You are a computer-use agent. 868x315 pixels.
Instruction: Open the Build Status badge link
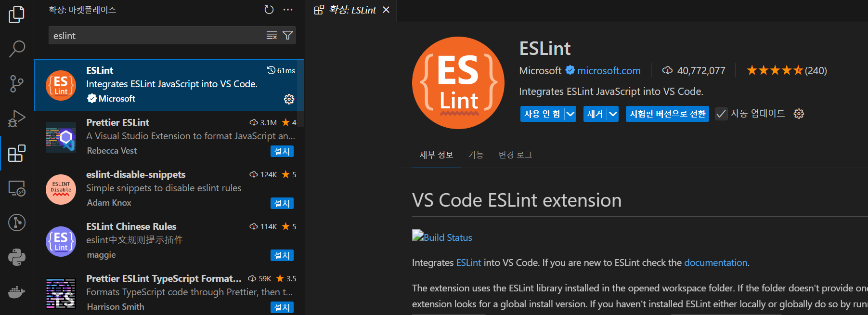[442, 236]
